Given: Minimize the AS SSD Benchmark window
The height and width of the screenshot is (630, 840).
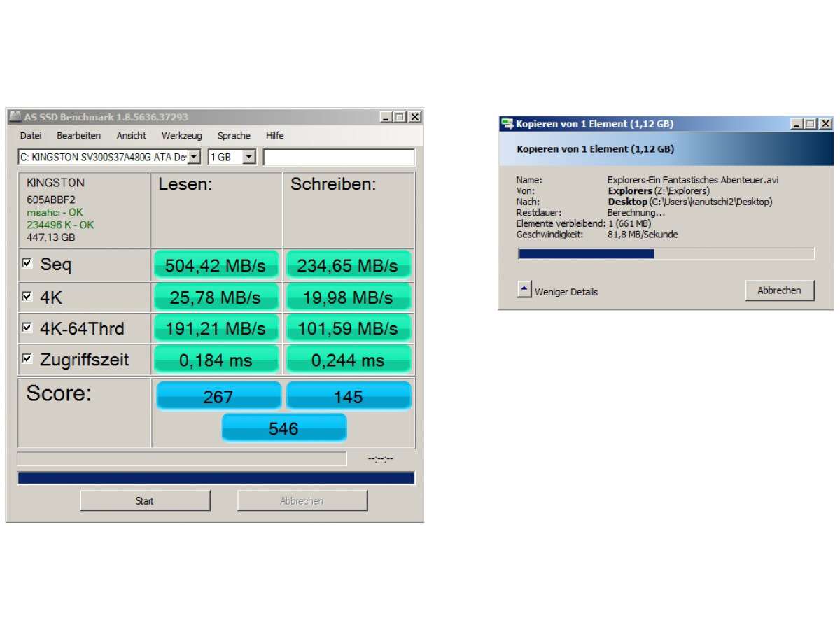Looking at the screenshot, I should (x=386, y=117).
